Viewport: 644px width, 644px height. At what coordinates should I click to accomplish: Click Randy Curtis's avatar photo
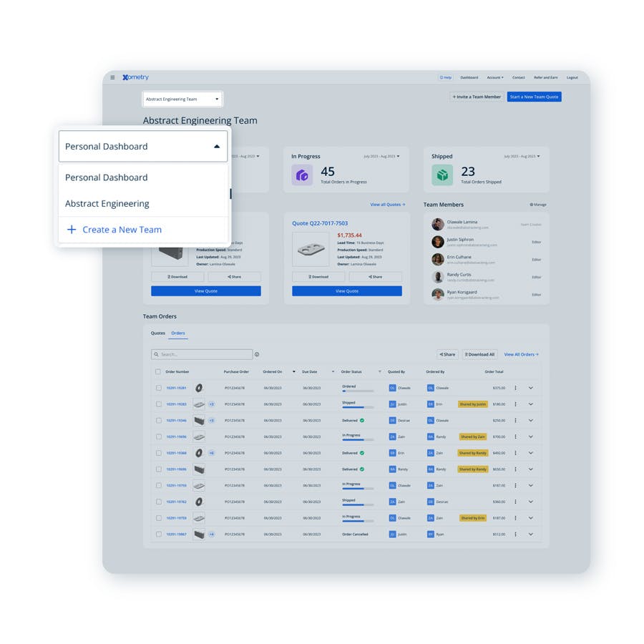coord(438,277)
